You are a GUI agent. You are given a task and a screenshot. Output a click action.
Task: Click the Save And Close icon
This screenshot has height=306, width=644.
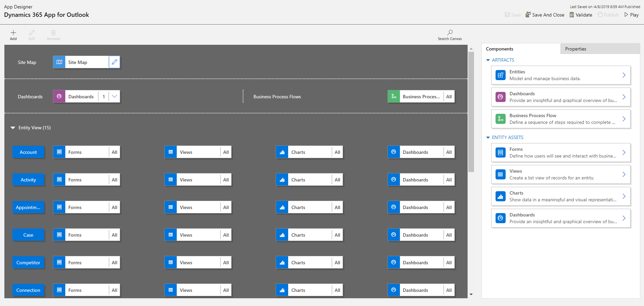pyautogui.click(x=528, y=15)
